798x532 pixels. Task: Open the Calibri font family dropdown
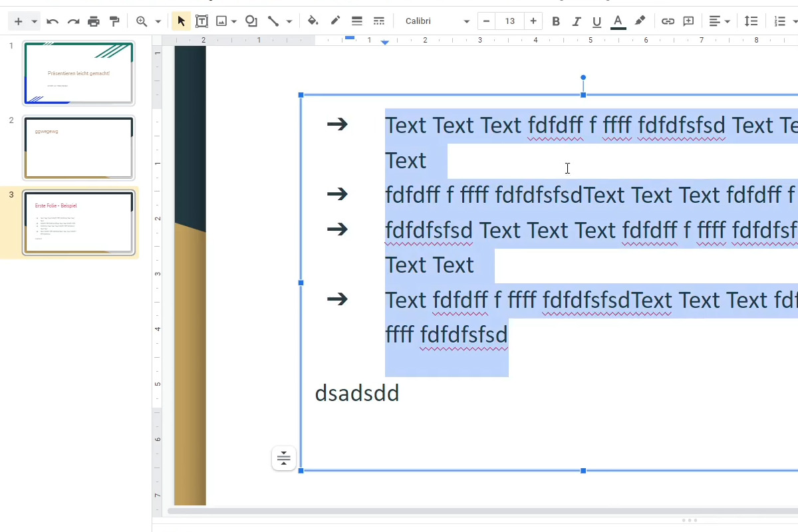point(436,21)
